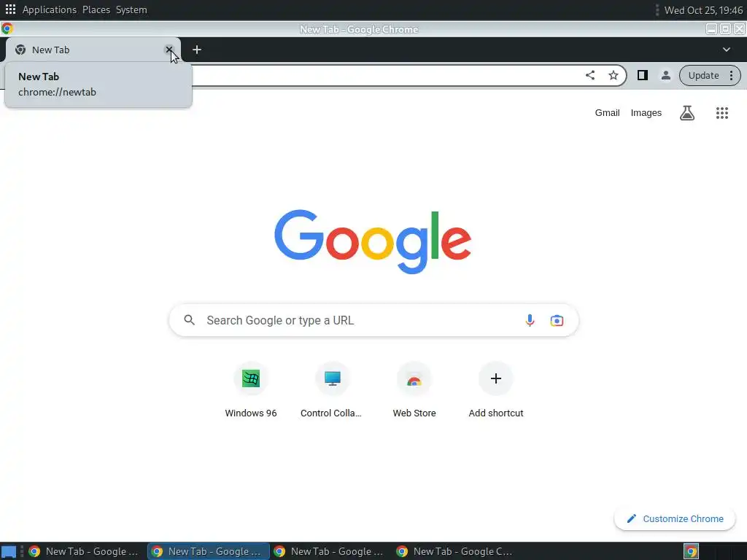Image resolution: width=747 pixels, height=560 pixels.
Task: Close the New Tab browser tab
Action: click(x=169, y=50)
